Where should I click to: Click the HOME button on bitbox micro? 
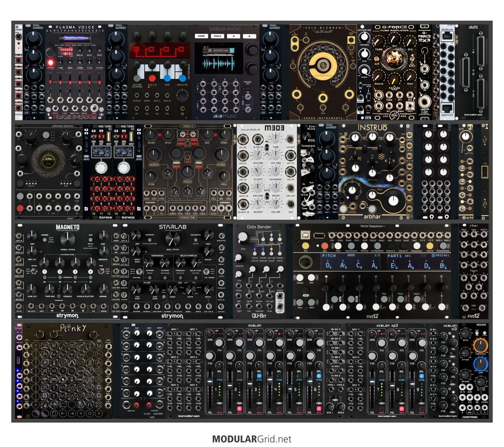(x=201, y=36)
